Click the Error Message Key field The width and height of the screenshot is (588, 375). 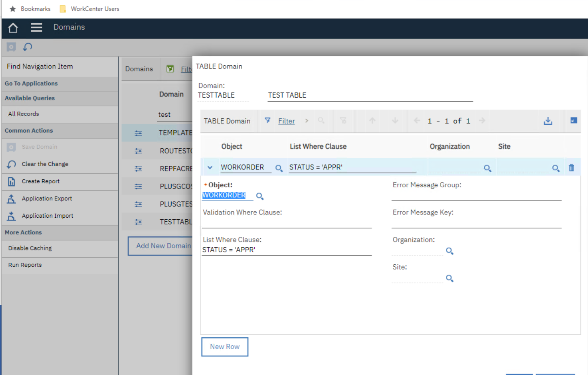point(476,223)
